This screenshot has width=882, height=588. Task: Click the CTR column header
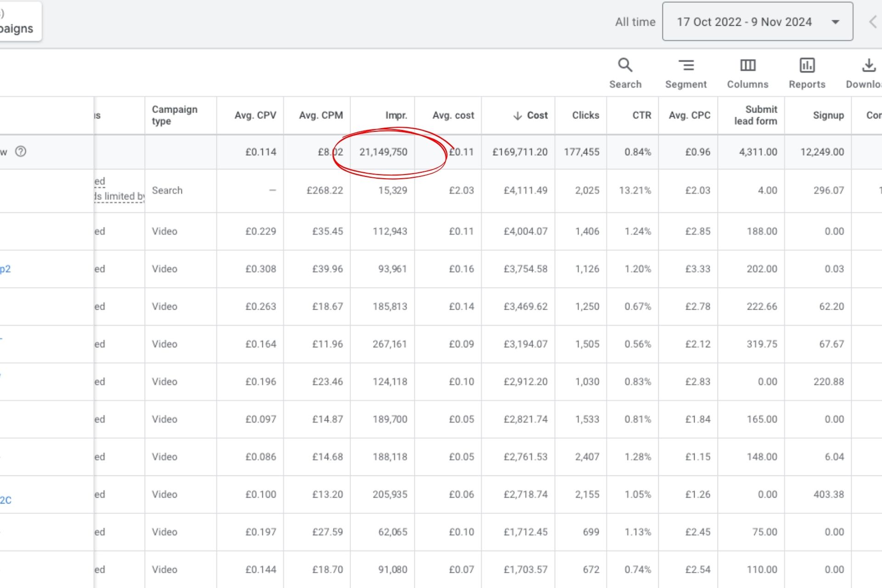(641, 115)
